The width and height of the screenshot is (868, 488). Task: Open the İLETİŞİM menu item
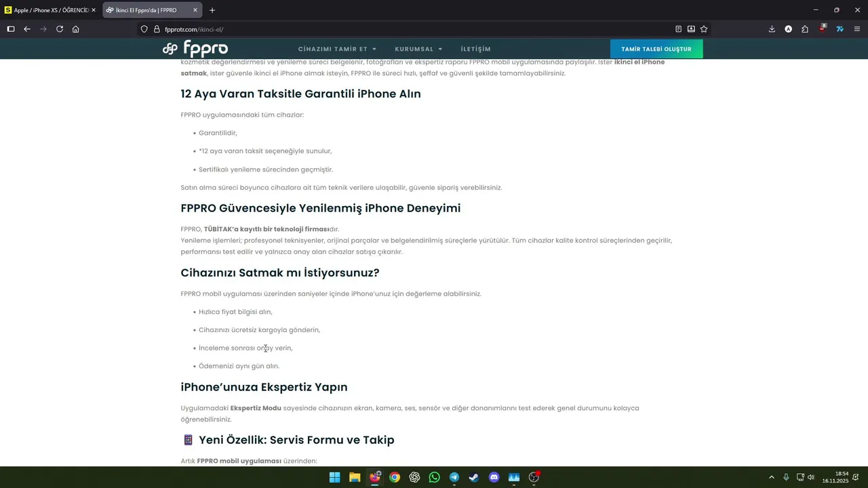coord(475,49)
